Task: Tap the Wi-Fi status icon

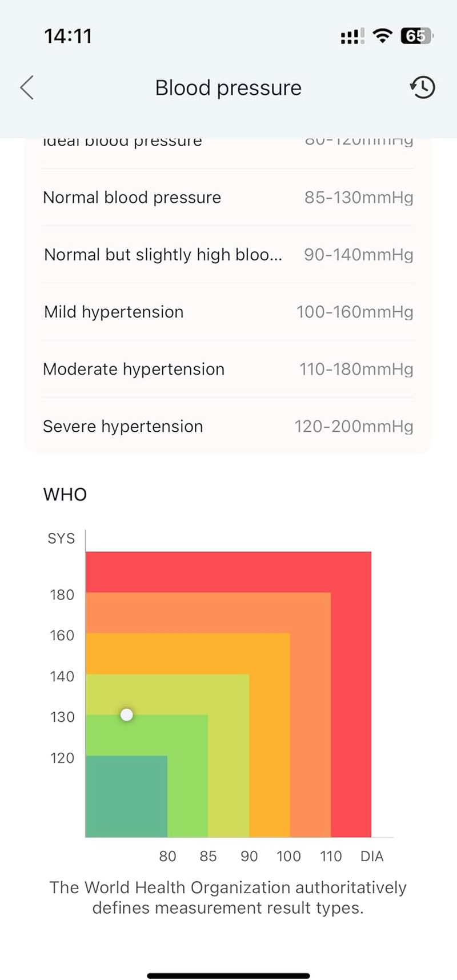Action: click(x=382, y=37)
